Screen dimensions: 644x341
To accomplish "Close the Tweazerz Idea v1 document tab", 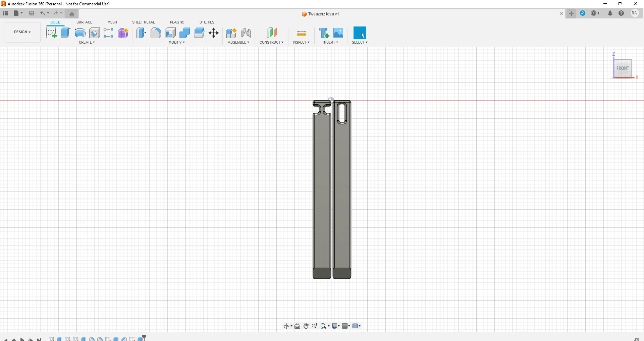I will [561, 14].
